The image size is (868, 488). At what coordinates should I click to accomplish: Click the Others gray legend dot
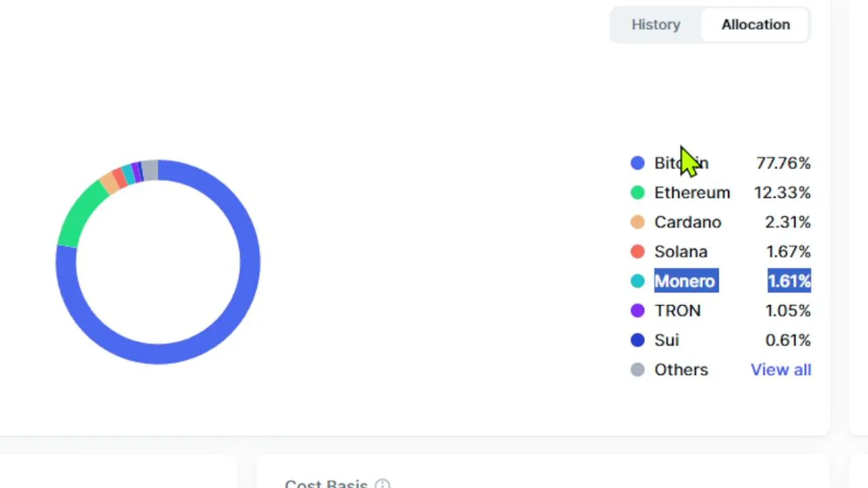637,369
